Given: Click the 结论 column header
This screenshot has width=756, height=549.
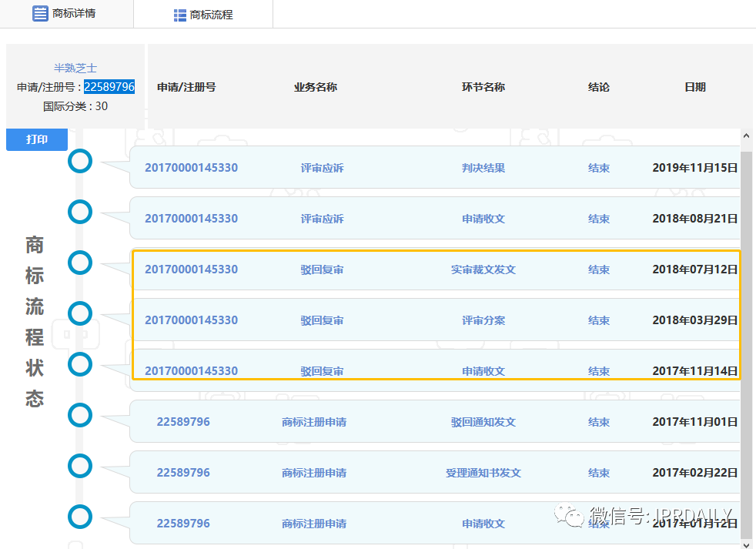Looking at the screenshot, I should [599, 87].
